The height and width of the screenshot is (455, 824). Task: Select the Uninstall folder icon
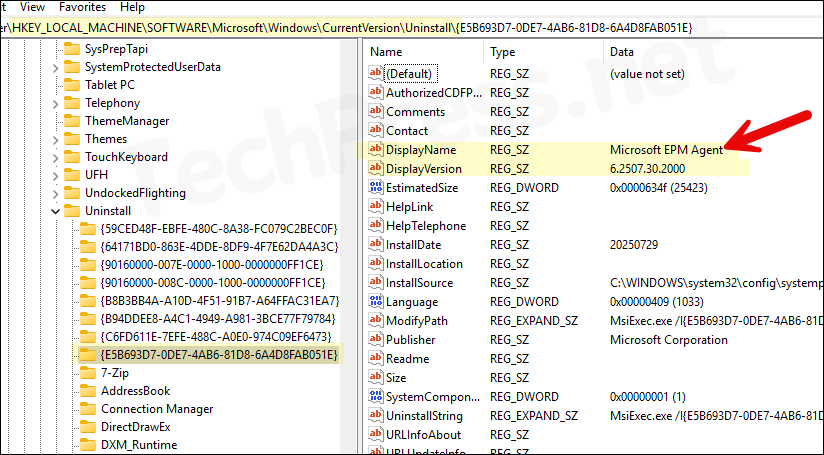point(72,211)
